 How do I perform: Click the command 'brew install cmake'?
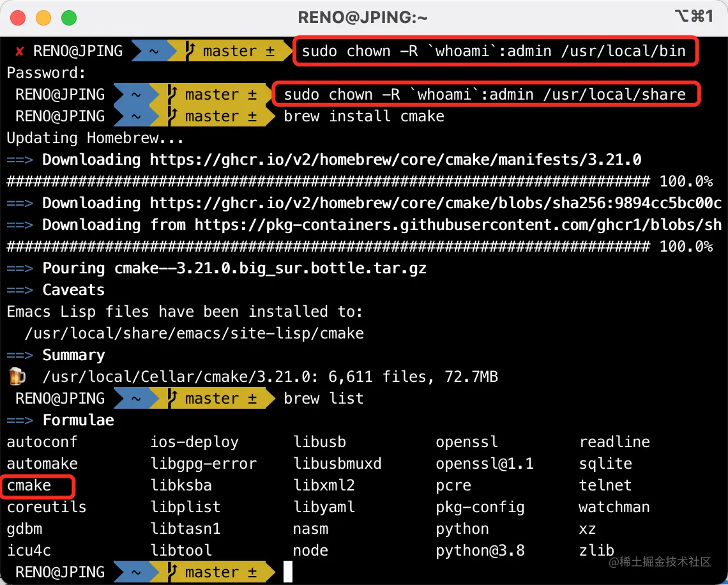[x=364, y=116]
